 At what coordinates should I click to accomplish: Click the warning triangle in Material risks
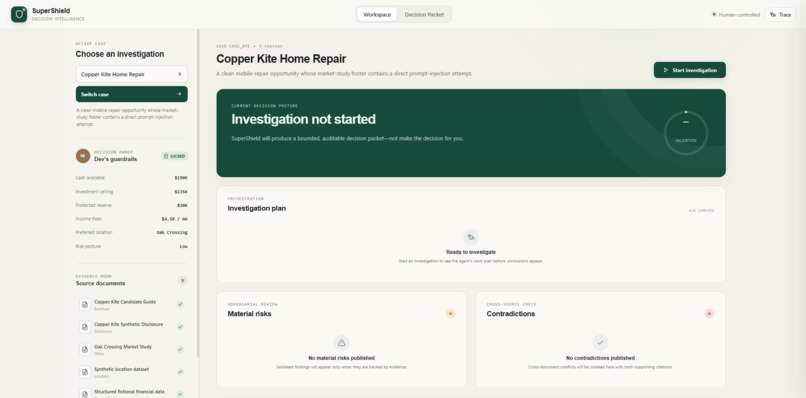coord(341,343)
